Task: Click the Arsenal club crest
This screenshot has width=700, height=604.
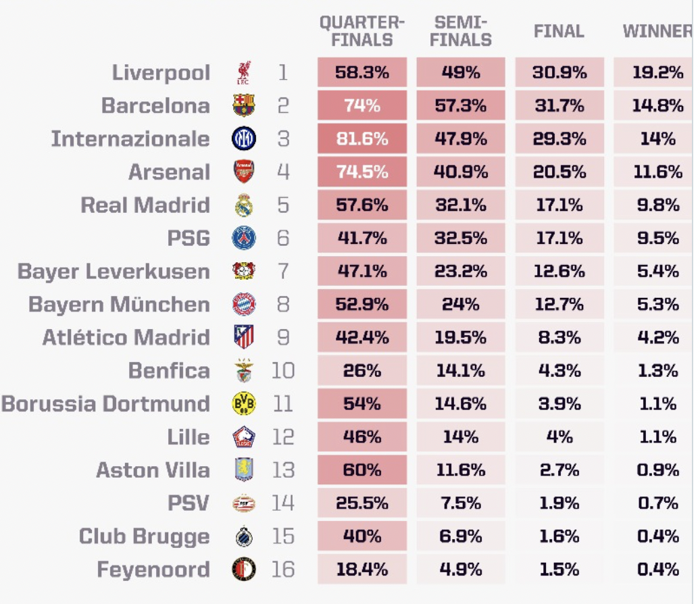Action: pos(243,172)
